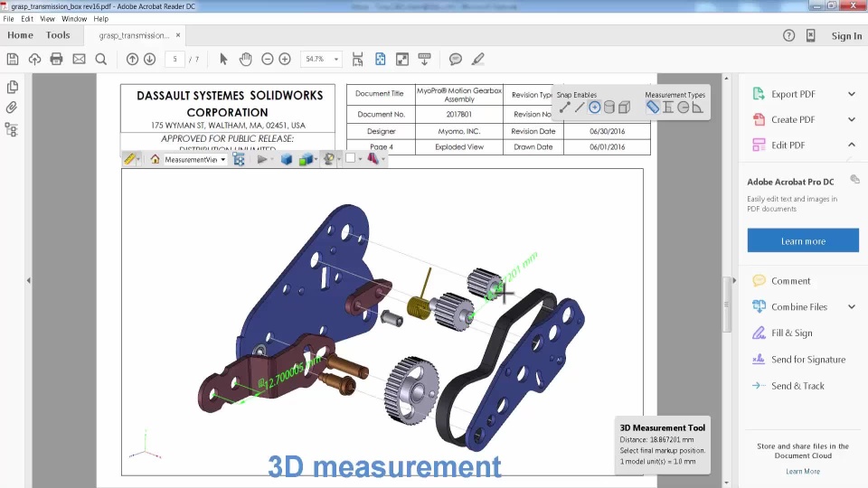This screenshot has width=868, height=488.
Task: Toggle 3D model tree
Action: point(239,159)
